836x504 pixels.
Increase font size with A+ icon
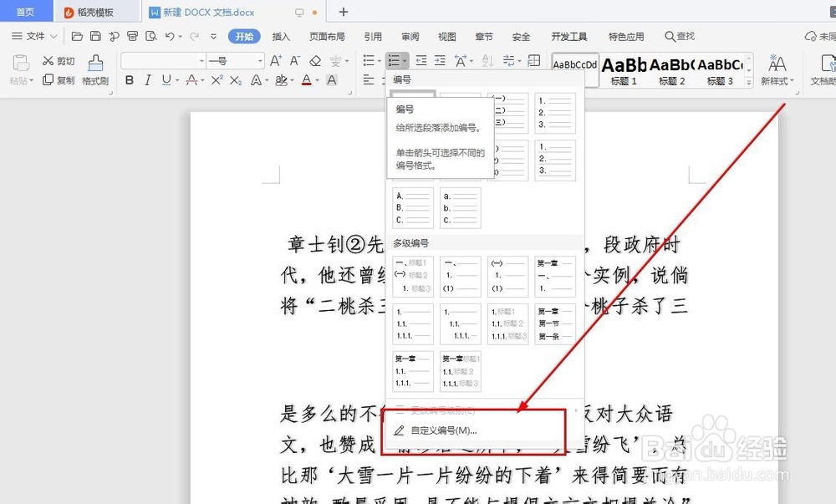point(276,61)
